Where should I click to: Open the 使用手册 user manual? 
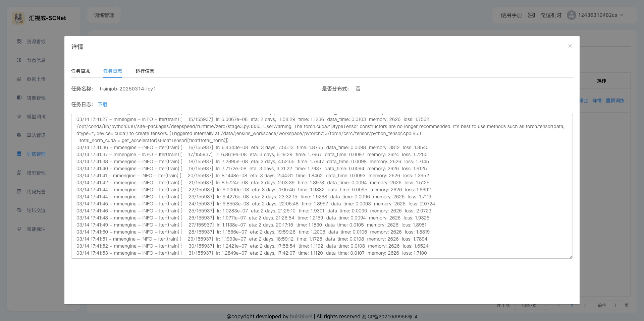pos(511,15)
